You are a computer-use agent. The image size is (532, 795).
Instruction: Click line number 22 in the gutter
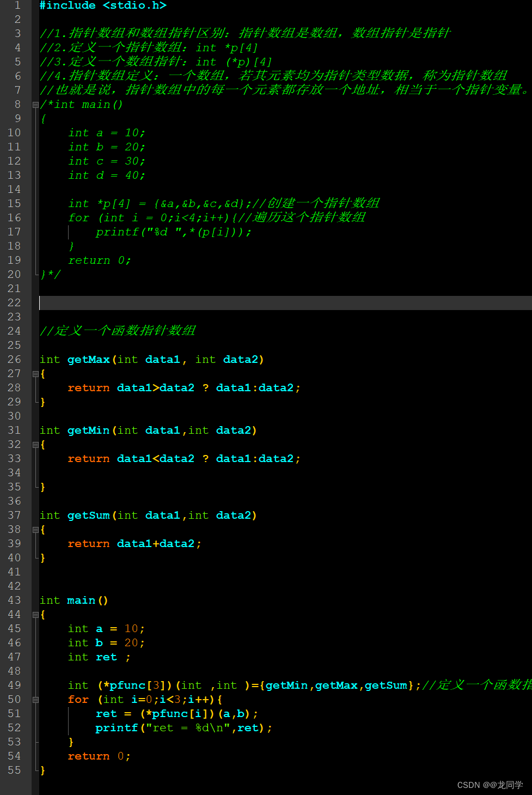14,303
